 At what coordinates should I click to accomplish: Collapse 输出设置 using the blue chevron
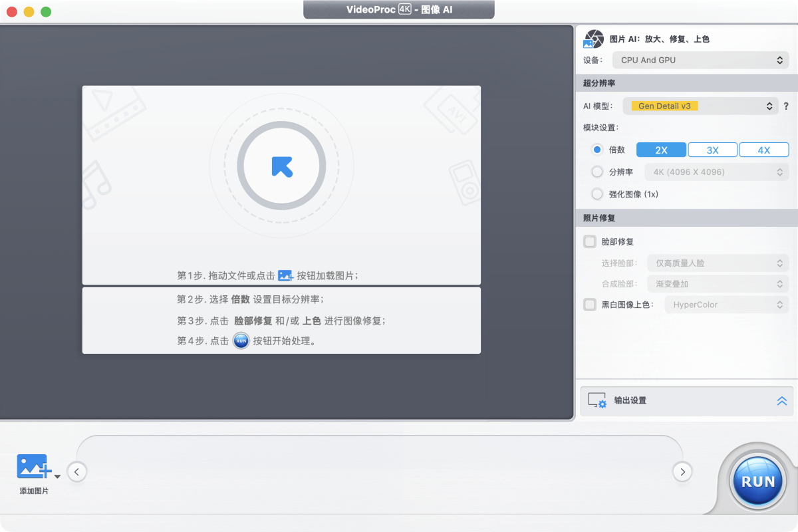click(x=781, y=400)
